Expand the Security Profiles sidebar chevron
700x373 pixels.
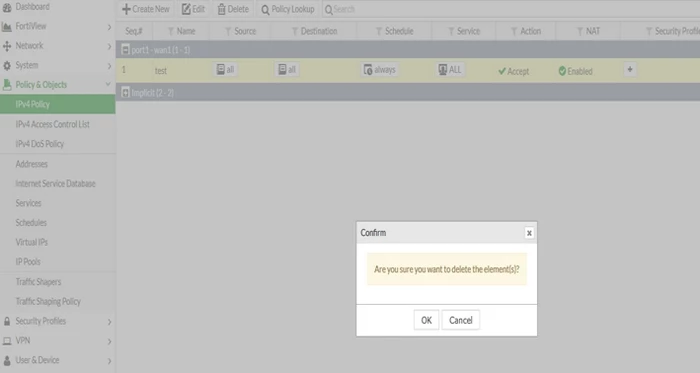tap(109, 322)
